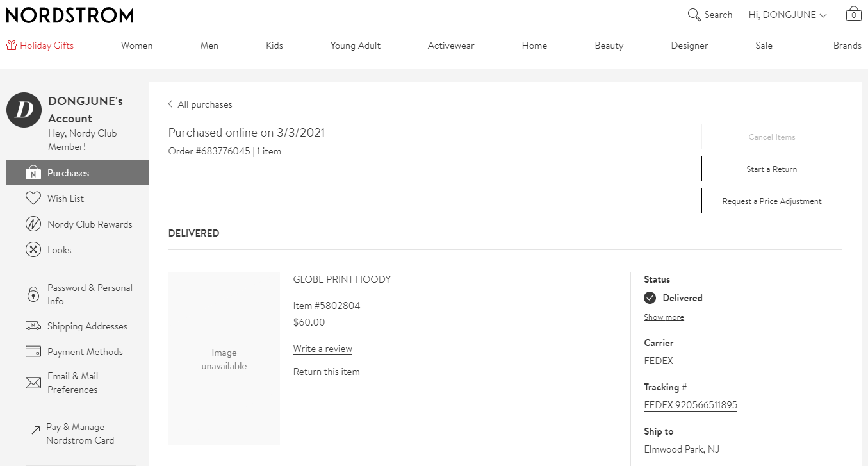868x466 pixels.
Task: Click the Pay & Manage external-link icon
Action: 32,434
